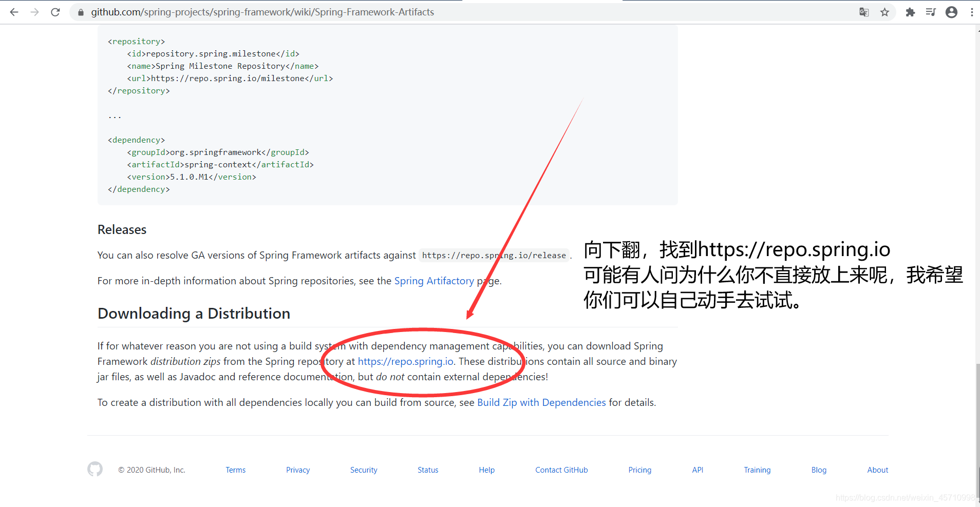Open the Help footer link
The height and width of the screenshot is (507, 980).
(x=486, y=470)
